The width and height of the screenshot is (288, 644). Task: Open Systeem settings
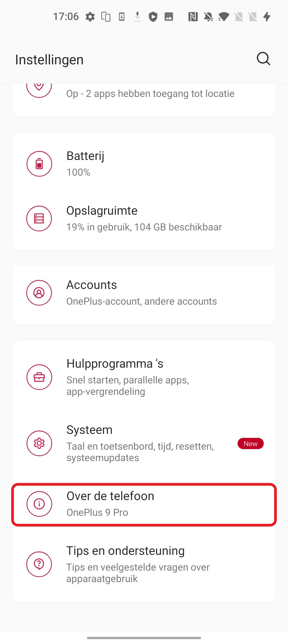tap(144, 443)
